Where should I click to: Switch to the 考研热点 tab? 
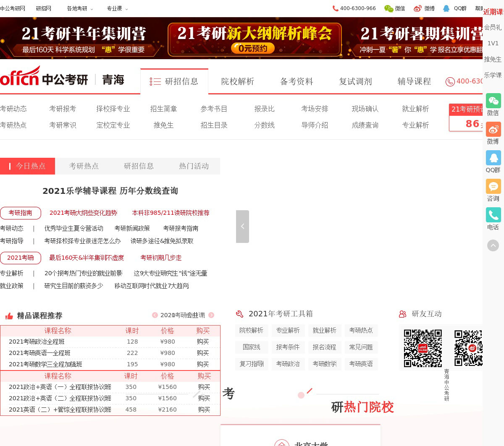(84, 166)
